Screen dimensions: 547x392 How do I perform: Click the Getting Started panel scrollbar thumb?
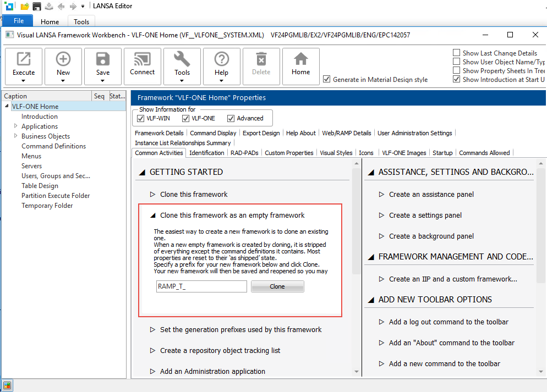356,220
